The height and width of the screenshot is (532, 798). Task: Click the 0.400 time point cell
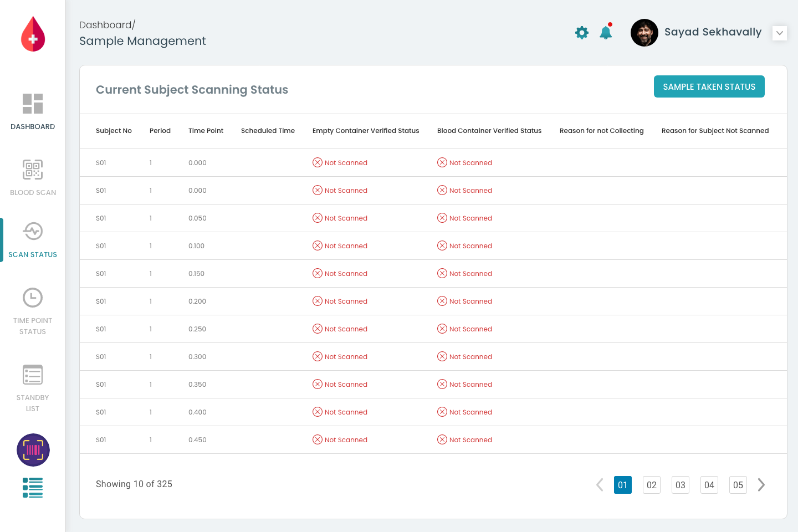point(197,412)
